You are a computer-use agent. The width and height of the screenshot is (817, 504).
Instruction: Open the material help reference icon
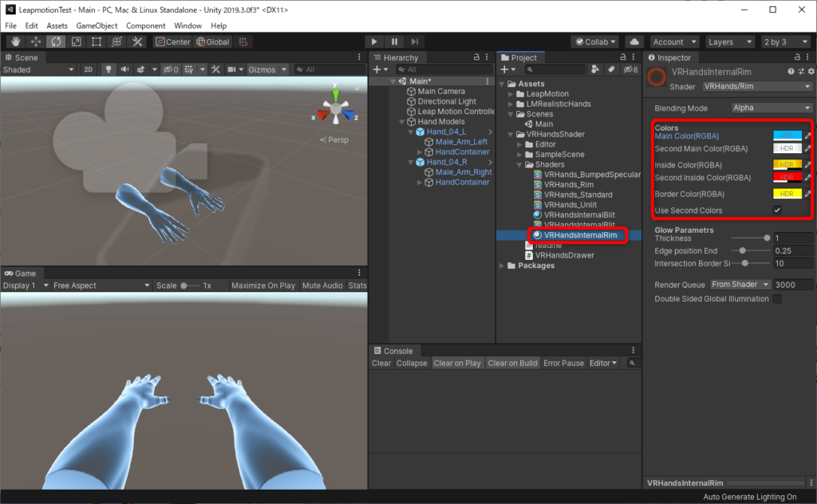coord(791,71)
